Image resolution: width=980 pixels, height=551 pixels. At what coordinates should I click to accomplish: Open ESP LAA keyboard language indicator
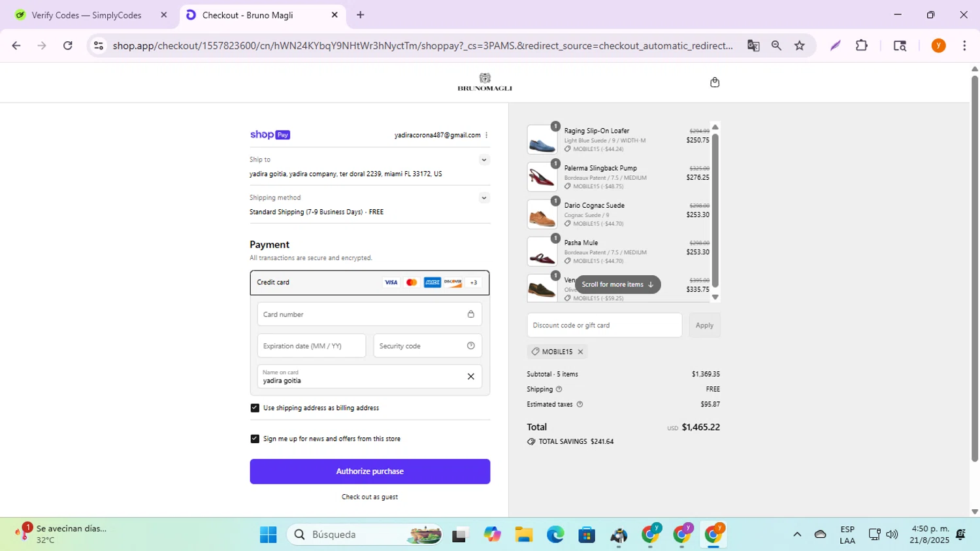pos(847,535)
